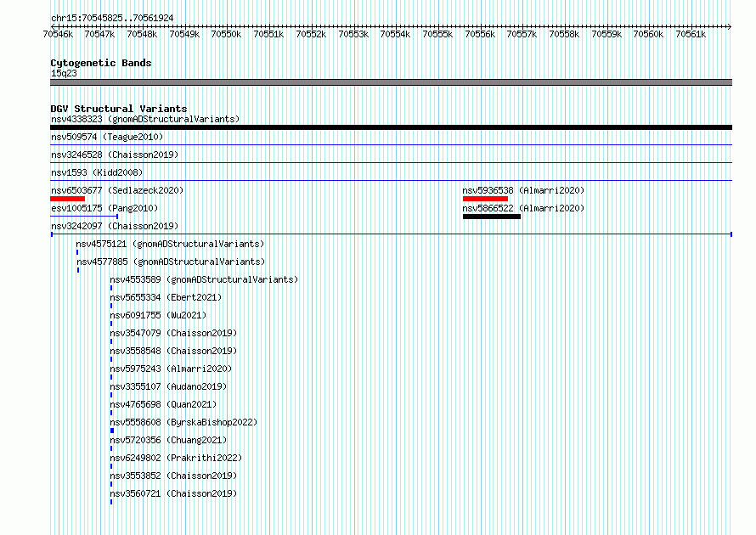Open nsv5558608 (ByrskaBishop2022) label
The width and height of the screenshot is (756, 535).
click(183, 422)
